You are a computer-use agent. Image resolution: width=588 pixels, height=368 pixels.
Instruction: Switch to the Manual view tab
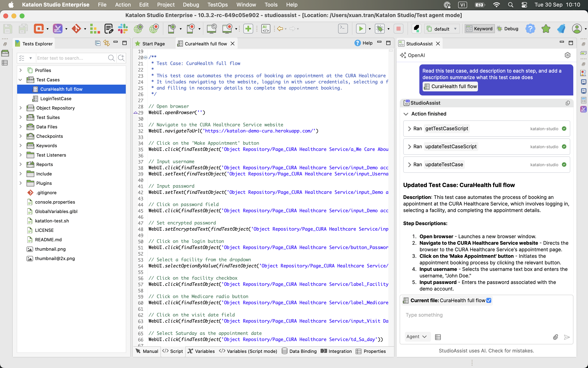(147, 351)
